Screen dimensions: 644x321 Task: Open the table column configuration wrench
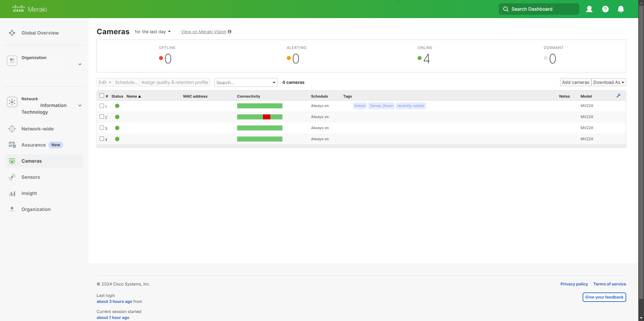(619, 96)
